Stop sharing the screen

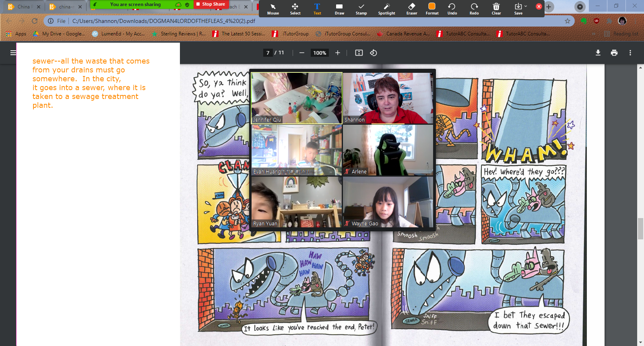(211, 4)
